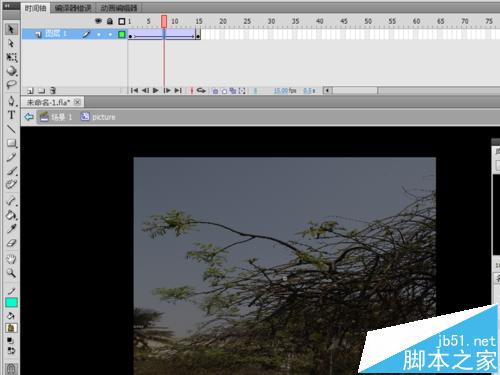Select the Line tool
Image resolution: width=500 pixels, height=375 pixels.
(11, 129)
